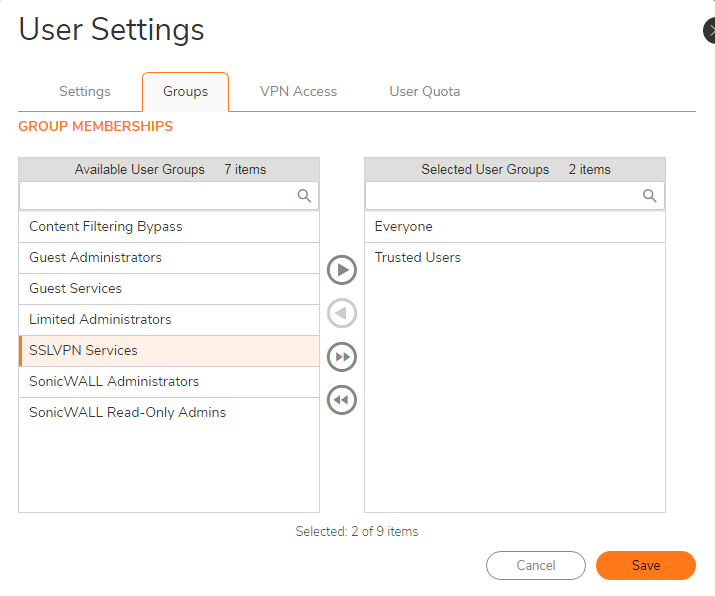Open the VPN Access tab
Viewport: 715px width, 596px height.
click(x=298, y=91)
